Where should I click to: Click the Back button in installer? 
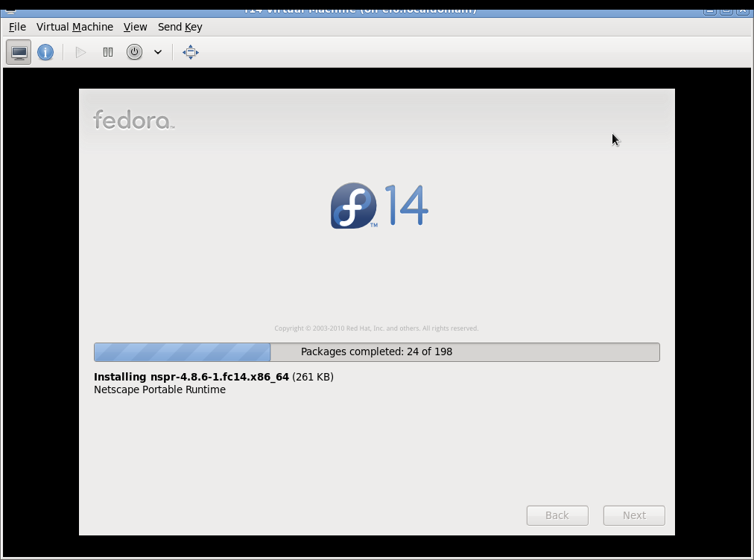[x=557, y=515]
